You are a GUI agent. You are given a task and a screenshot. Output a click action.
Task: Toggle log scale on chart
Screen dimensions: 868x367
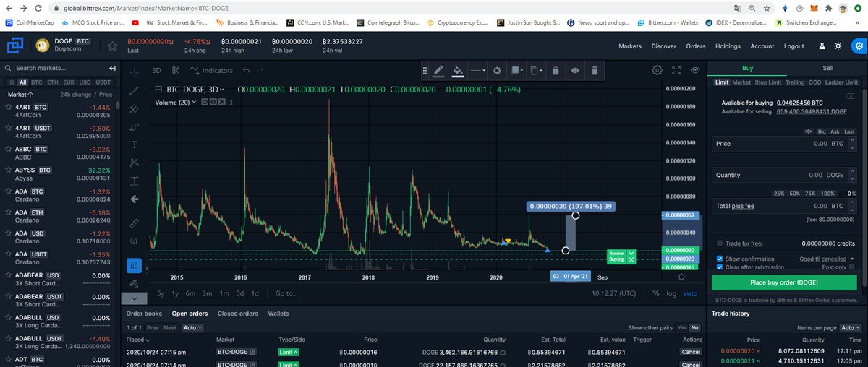tap(671, 293)
